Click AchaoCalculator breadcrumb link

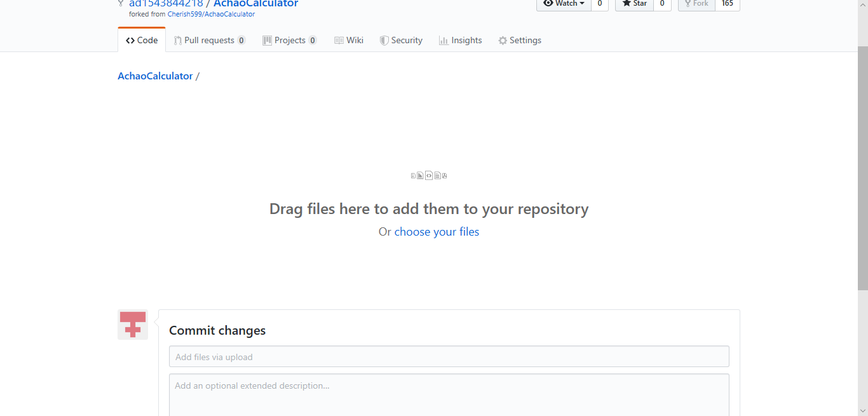(155, 76)
